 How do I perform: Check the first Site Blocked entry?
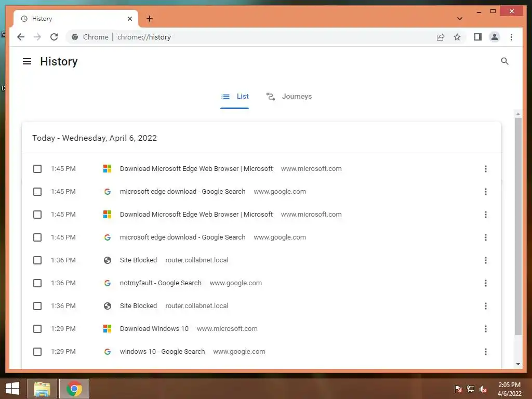(x=37, y=260)
